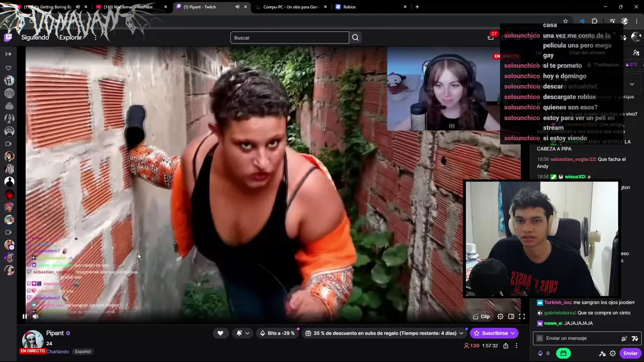Open the more options menu beside share
This screenshot has height=362, width=644.
pos(517,346)
